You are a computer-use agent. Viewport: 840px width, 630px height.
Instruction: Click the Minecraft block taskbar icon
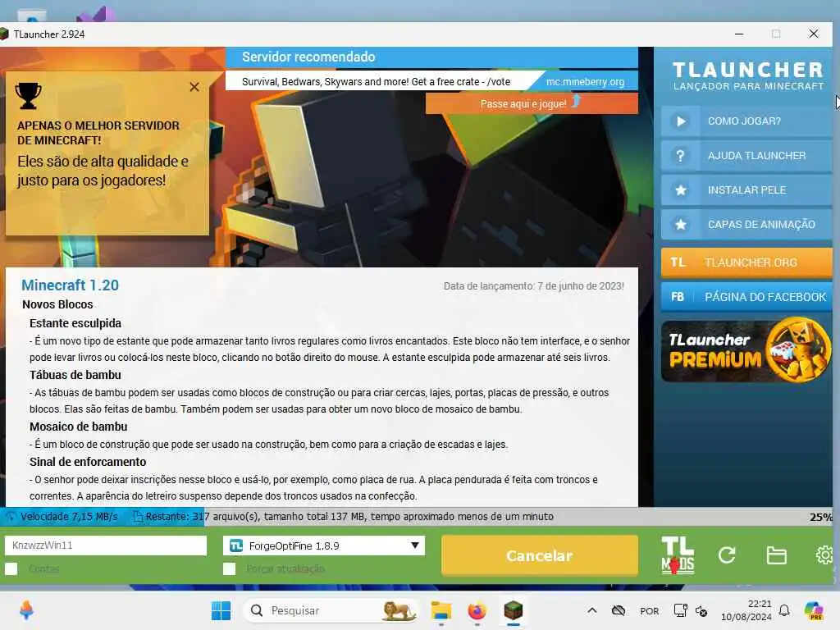coord(514,610)
